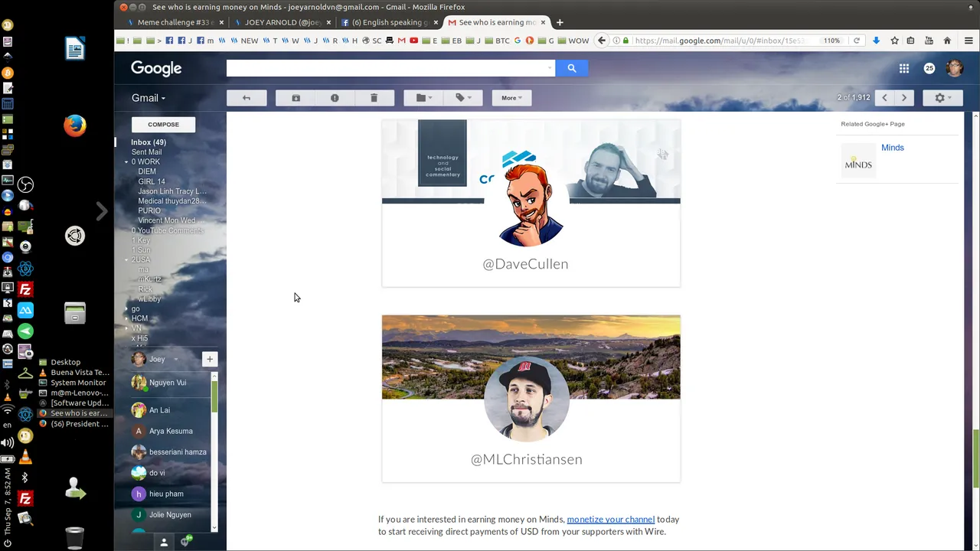Viewport: 980px width, 551px height.
Task: Open the @DaveCullen channel card
Action: pos(531,203)
